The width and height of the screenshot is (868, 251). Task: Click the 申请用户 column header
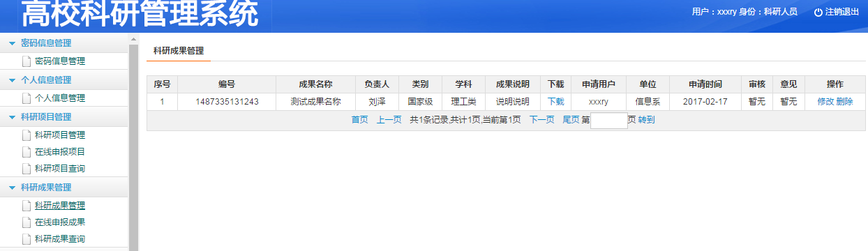[598, 84]
